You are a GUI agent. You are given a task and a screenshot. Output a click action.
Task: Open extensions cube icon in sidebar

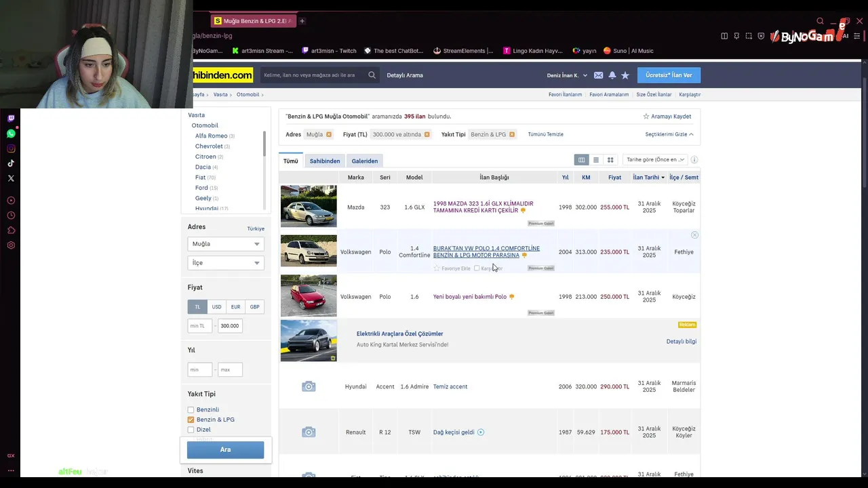click(x=11, y=230)
